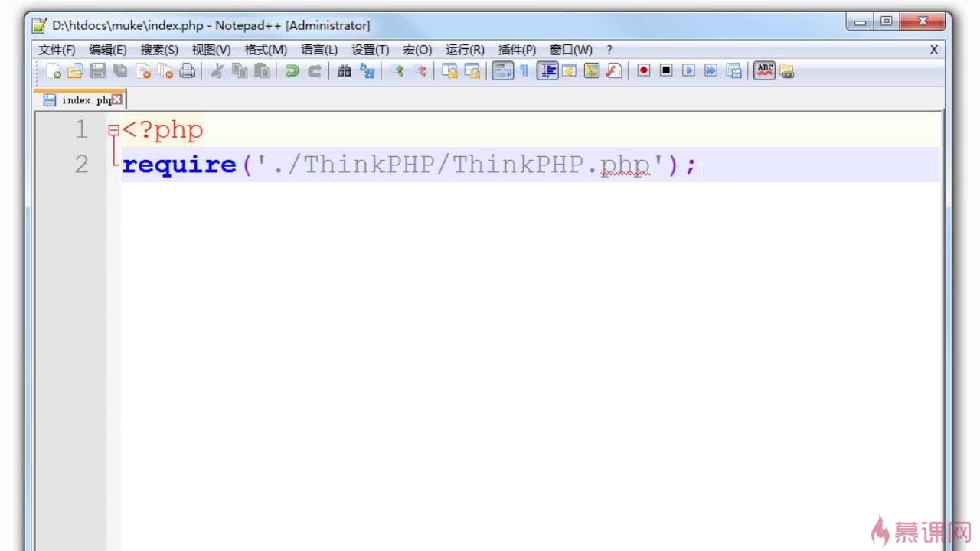Copy the selection using the Copy toolbar icon
Image resolution: width=980 pixels, height=551 pixels.
coord(240,71)
